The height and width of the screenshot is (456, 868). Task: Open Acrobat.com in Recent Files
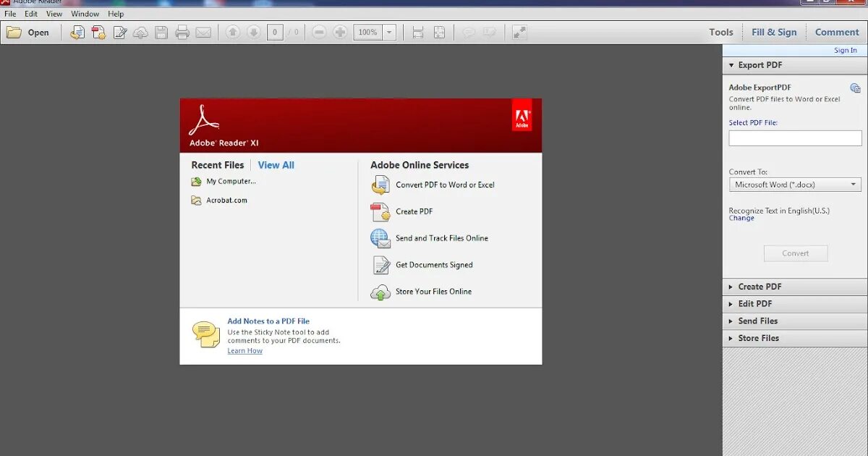click(219, 200)
